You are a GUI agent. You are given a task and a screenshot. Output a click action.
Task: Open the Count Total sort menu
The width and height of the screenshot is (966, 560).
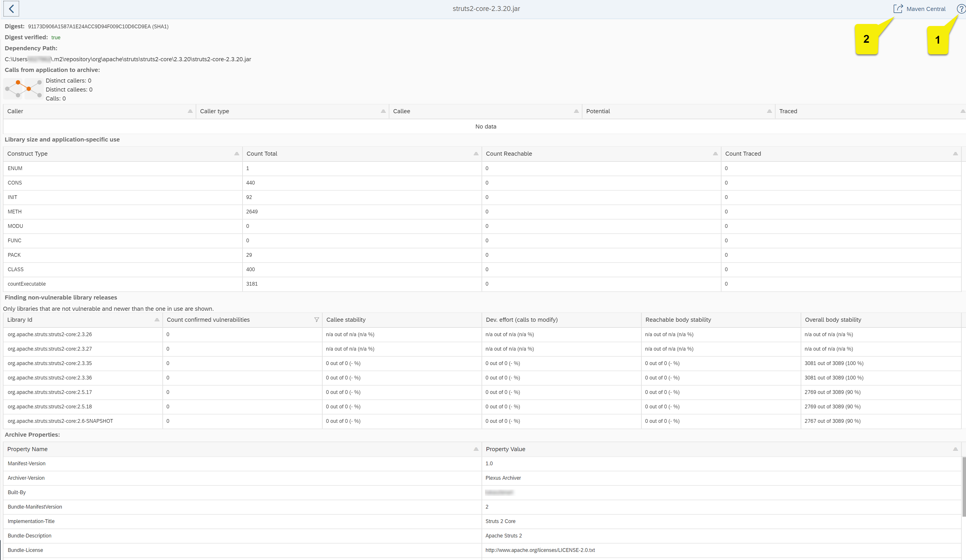coord(476,154)
